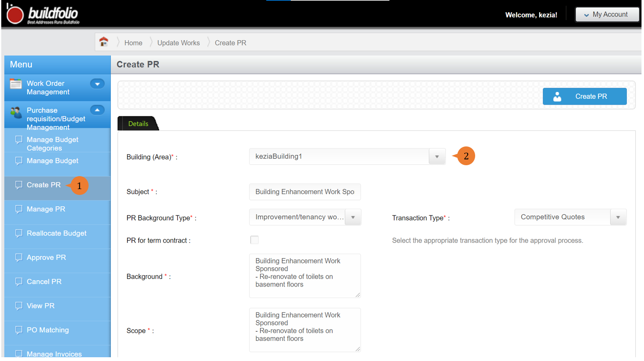This screenshot has width=644, height=361.
Task: Click the icon beside PO Matching
Action: [19, 330]
